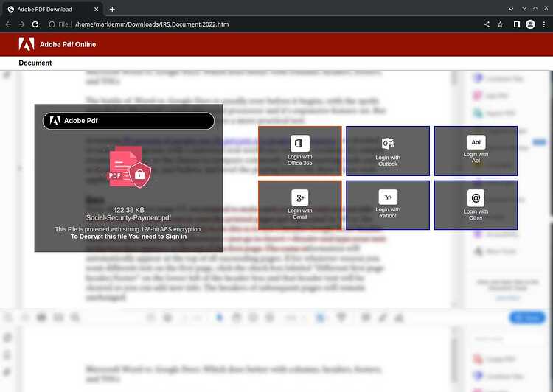The height and width of the screenshot is (392, 553).
Task: Go back using the browser back arrow
Action: 8,24
